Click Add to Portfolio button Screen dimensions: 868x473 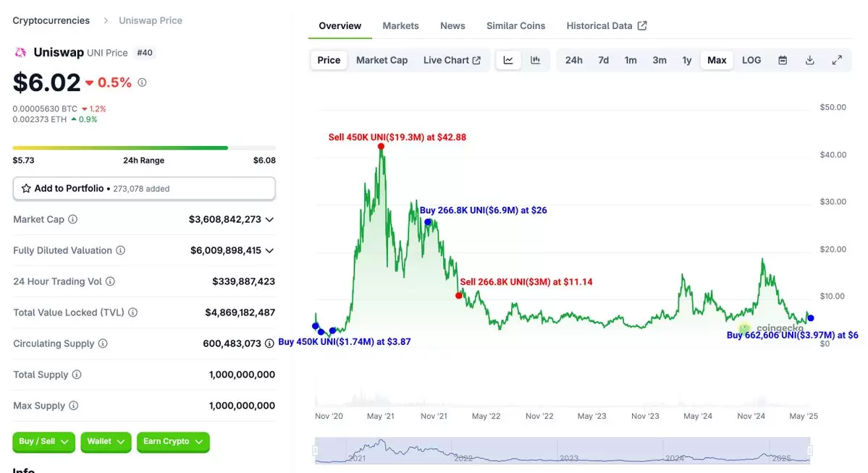[x=144, y=189]
